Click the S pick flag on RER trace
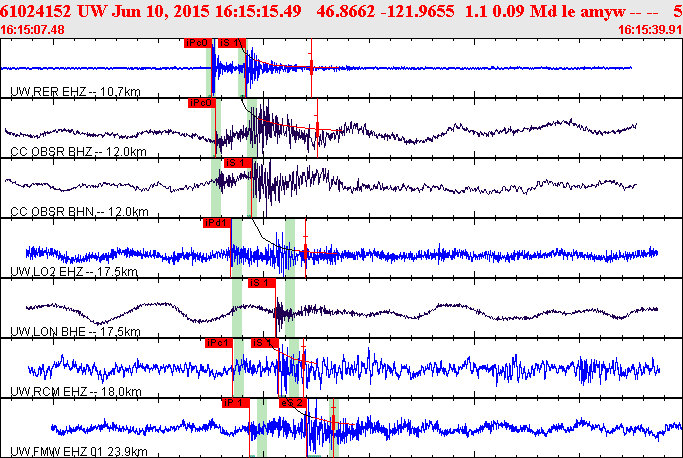Screen dimensions: 683x458 point(231,44)
